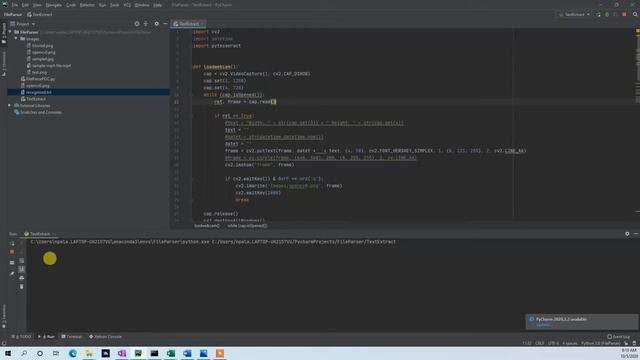Open the Structure side tool tab
Screen dimensions: 640x360
click(4, 63)
